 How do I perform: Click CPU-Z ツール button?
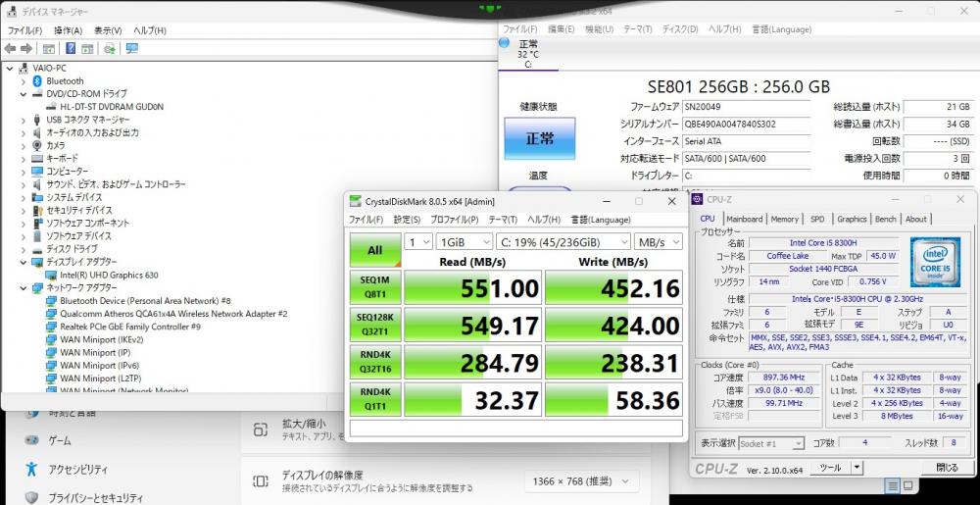[x=830, y=468]
